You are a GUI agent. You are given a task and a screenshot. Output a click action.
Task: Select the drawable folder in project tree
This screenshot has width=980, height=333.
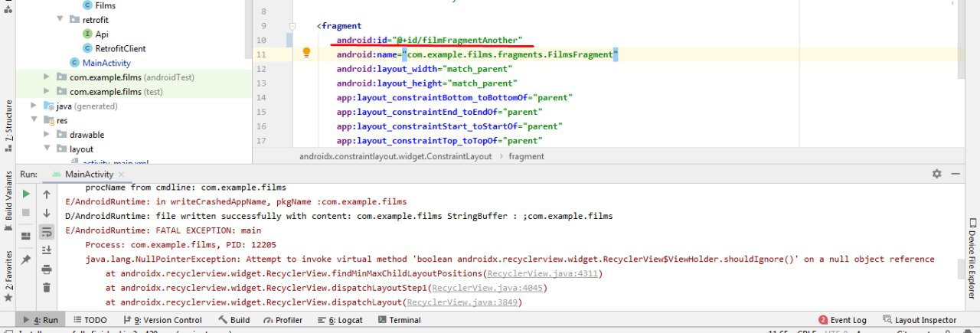point(87,135)
